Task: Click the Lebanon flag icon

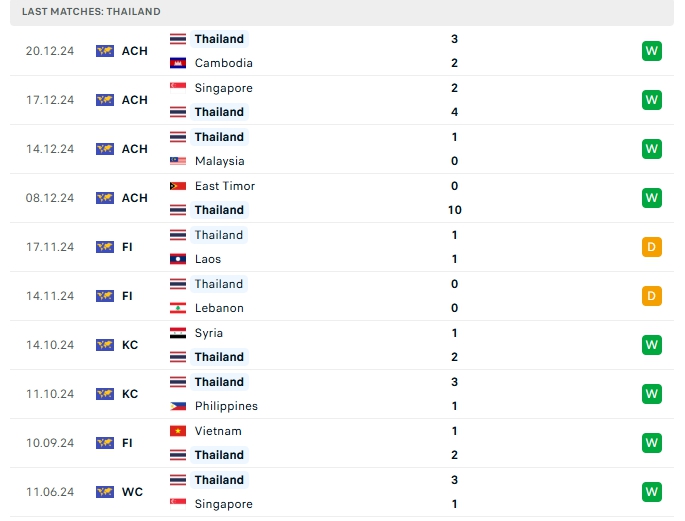Action: click(178, 308)
